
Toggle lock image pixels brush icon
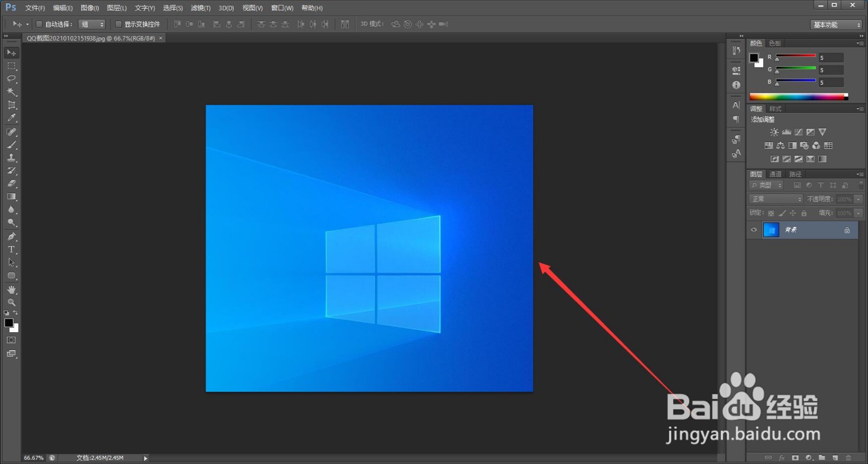pyautogui.click(x=782, y=213)
